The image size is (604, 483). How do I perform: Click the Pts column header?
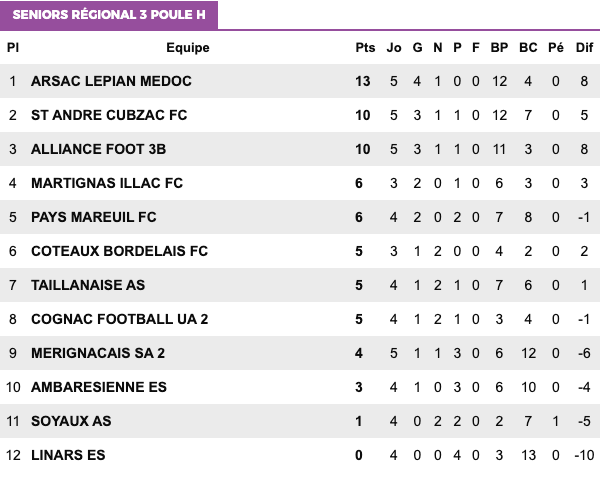click(364, 47)
